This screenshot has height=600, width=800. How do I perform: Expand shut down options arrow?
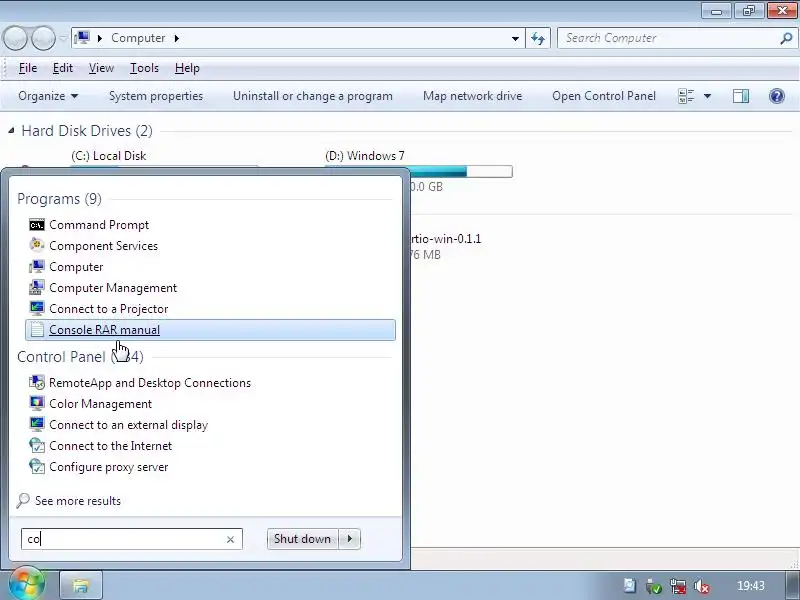[349, 539]
